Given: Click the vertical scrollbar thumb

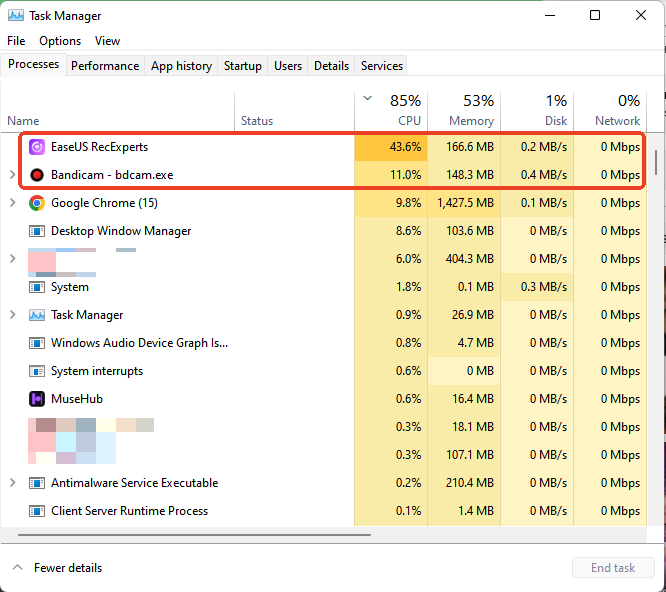Looking at the screenshot, I should point(656,162).
